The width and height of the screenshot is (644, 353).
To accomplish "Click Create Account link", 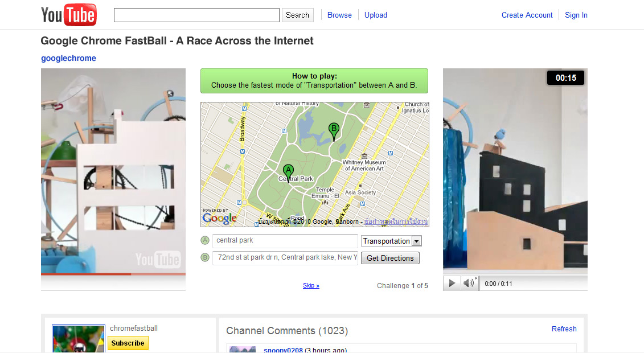I will [527, 15].
